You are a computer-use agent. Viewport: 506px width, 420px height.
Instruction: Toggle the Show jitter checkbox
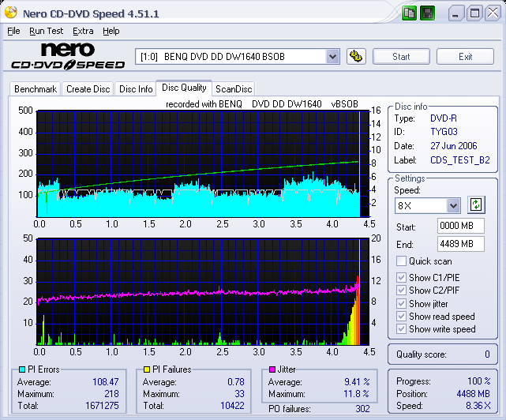pos(402,303)
